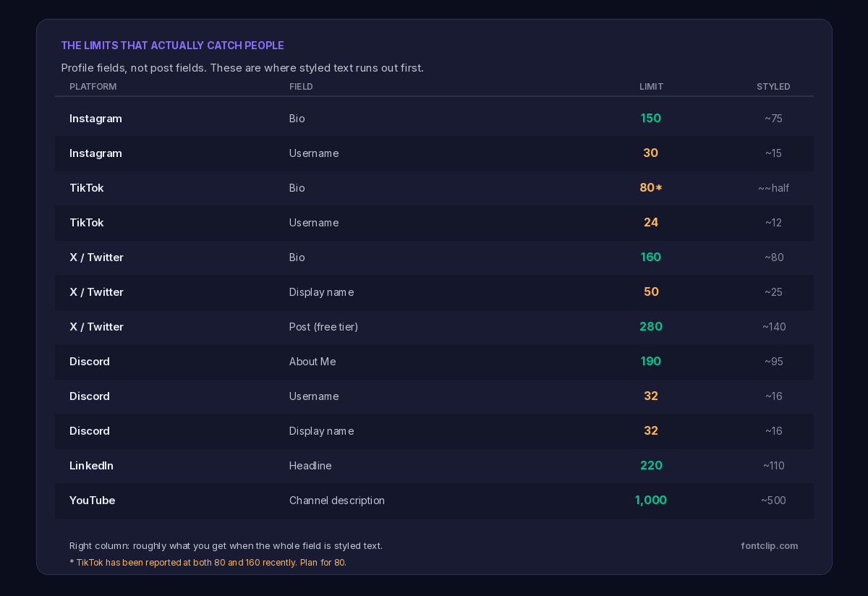Click 'Username' in the TikTok row

pyautogui.click(x=314, y=223)
